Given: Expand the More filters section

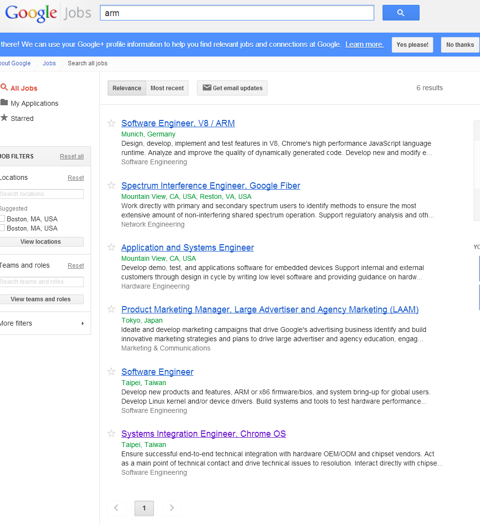Looking at the screenshot, I should [x=42, y=323].
